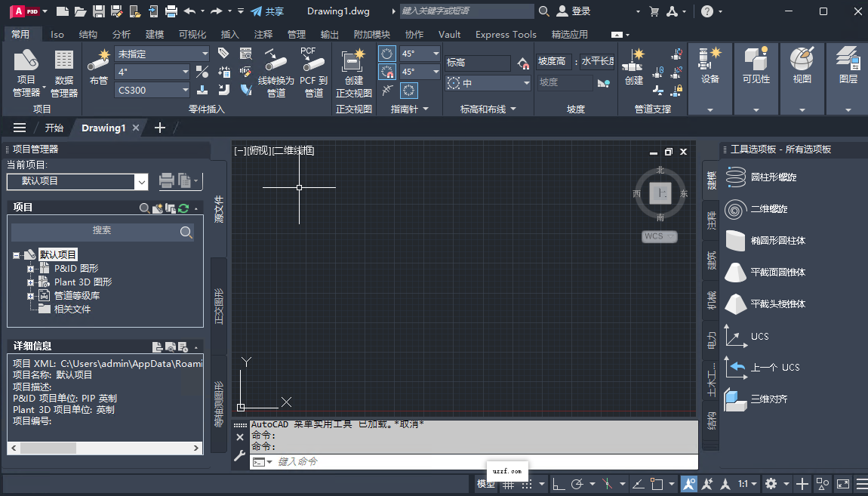The width and height of the screenshot is (868, 496).
Task: Toggle grid display in the status bar
Action: (x=509, y=484)
